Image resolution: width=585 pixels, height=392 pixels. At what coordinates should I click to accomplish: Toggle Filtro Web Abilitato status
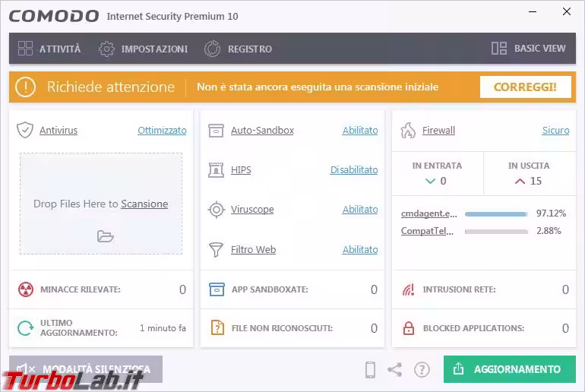(360, 249)
